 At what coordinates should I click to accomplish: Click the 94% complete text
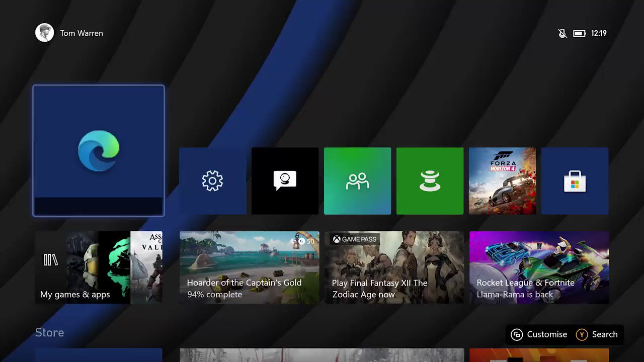coord(214,295)
